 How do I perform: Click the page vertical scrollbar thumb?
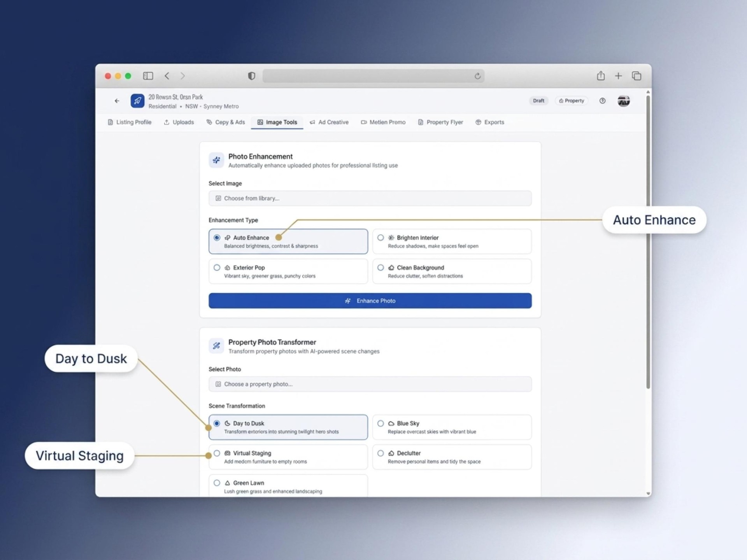tap(648, 241)
